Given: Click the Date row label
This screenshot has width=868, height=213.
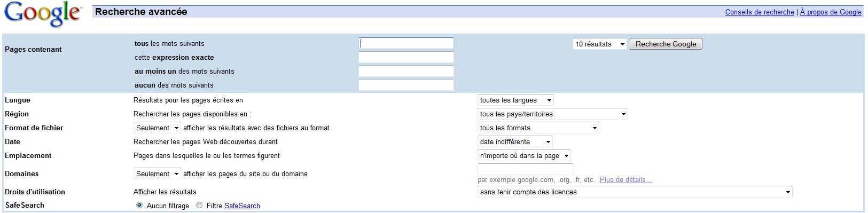Looking at the screenshot, I should (12, 141).
